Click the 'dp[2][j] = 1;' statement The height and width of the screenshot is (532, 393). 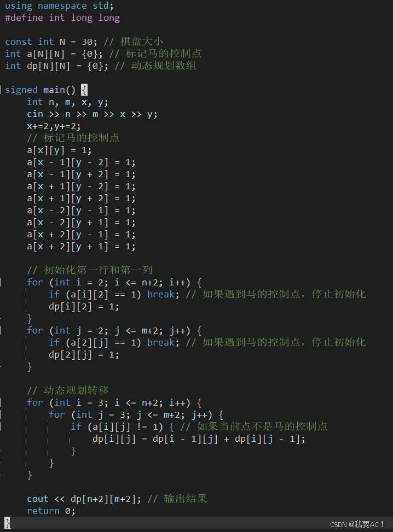(x=84, y=354)
